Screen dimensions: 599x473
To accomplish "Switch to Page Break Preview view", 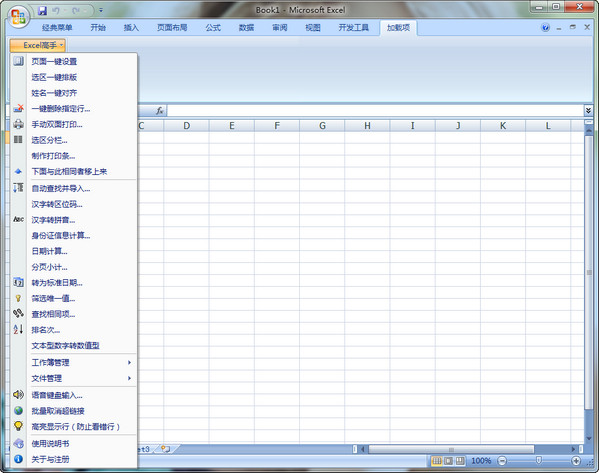I will click(x=460, y=461).
